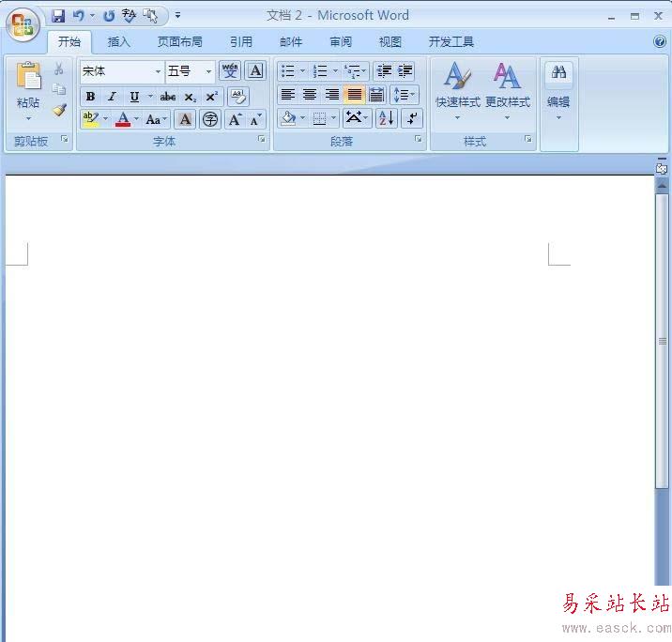Toggle strikethrough (abc) formatting
Image resolution: width=672 pixels, height=642 pixels.
168,97
